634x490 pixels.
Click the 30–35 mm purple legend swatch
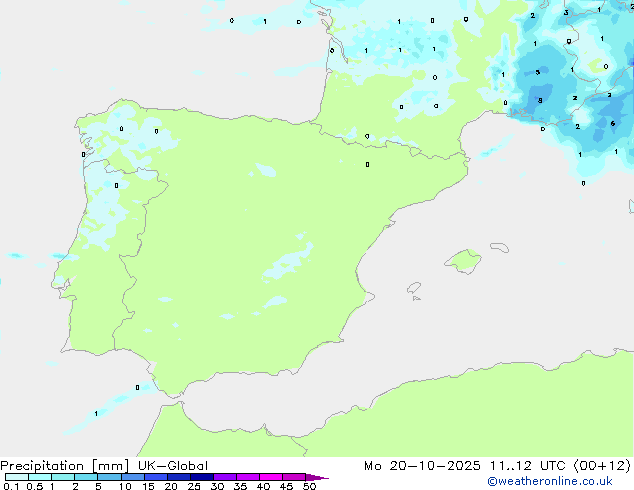click(225, 477)
